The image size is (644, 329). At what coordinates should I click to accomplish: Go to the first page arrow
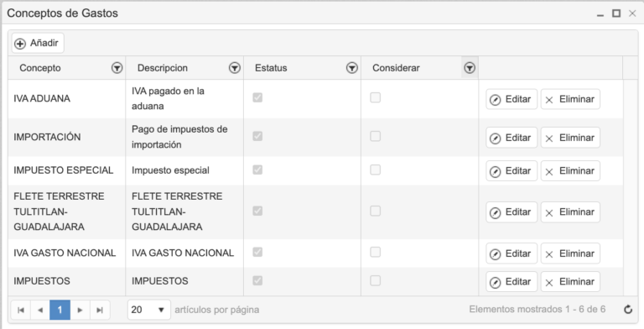(21, 310)
